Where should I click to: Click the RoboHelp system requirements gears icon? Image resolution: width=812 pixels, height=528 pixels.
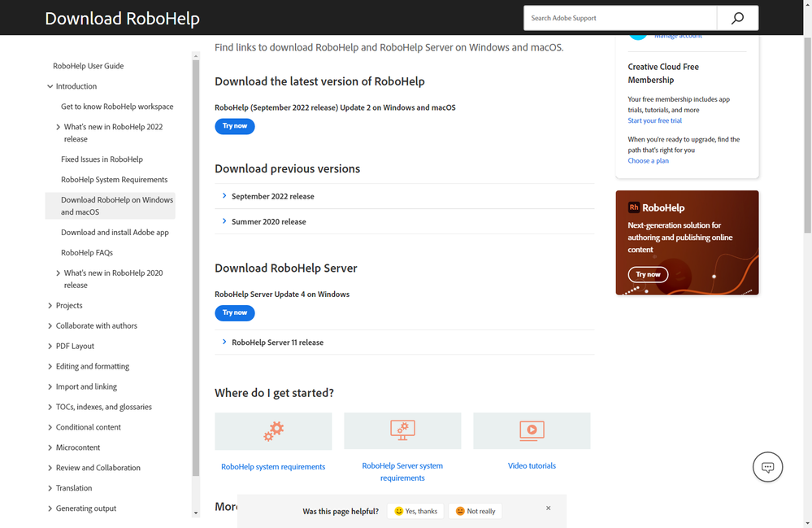(x=273, y=430)
